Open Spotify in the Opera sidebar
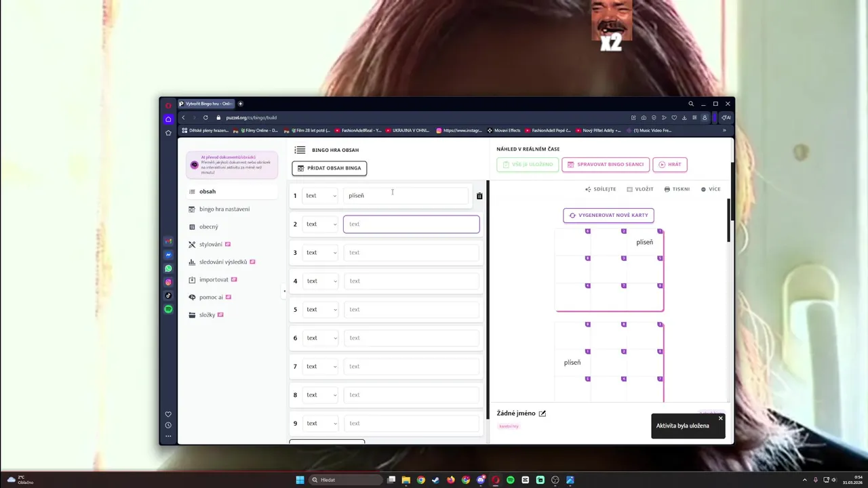The height and width of the screenshot is (488, 868). [x=168, y=309]
